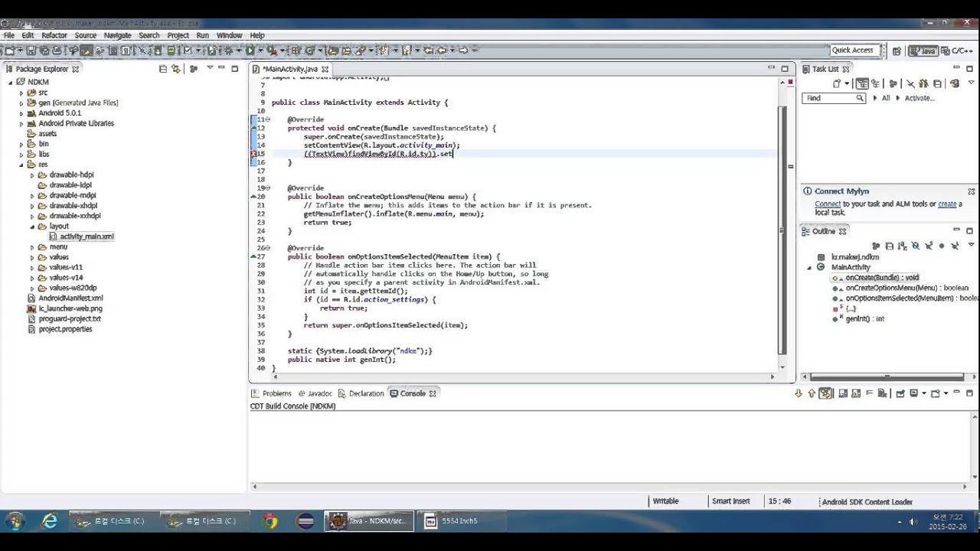This screenshot has height=551, width=980.
Task: Switch to the Javadoc tab
Action: point(315,393)
